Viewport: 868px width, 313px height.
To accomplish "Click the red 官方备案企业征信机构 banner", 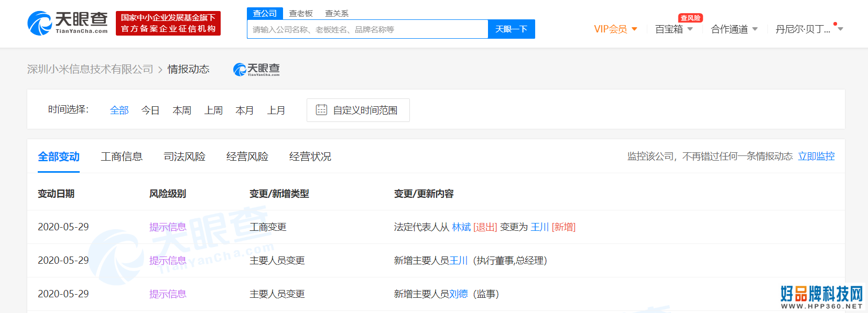I will point(168,24).
